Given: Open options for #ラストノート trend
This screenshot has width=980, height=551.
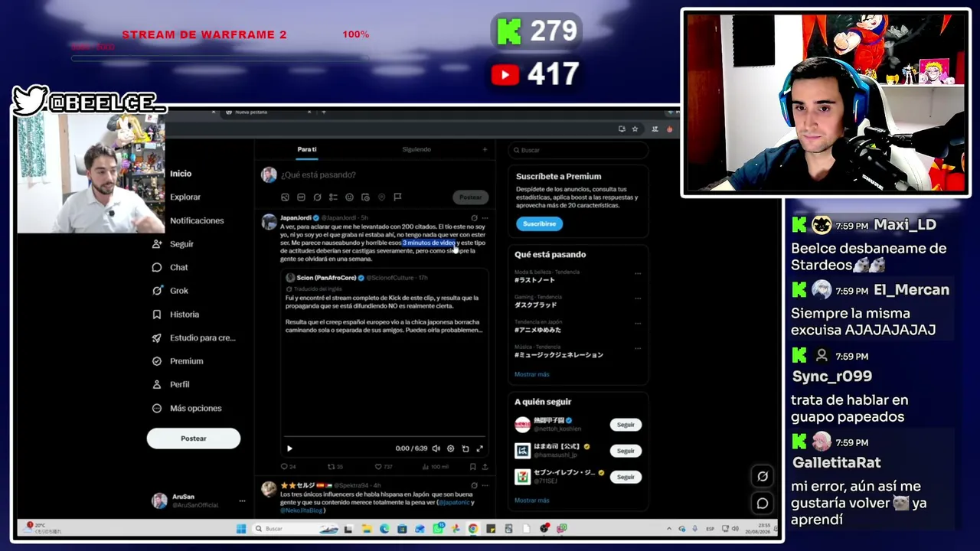Looking at the screenshot, I should click(x=638, y=273).
